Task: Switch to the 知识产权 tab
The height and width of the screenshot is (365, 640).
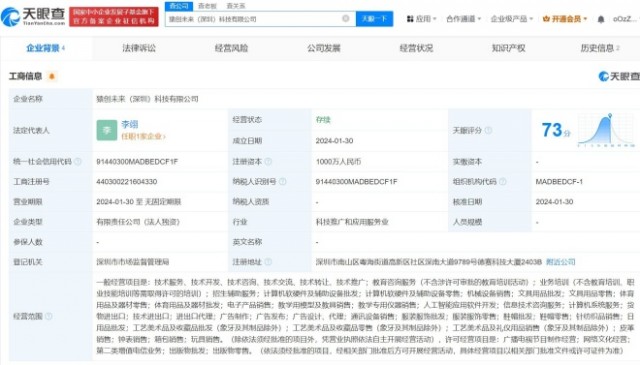Action: tap(508, 48)
